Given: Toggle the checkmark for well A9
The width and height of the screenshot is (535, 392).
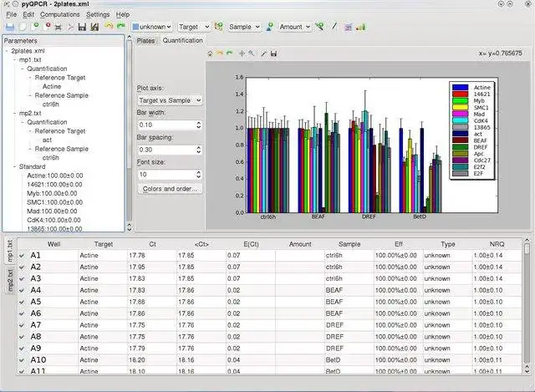Looking at the screenshot, I should [x=22, y=348].
